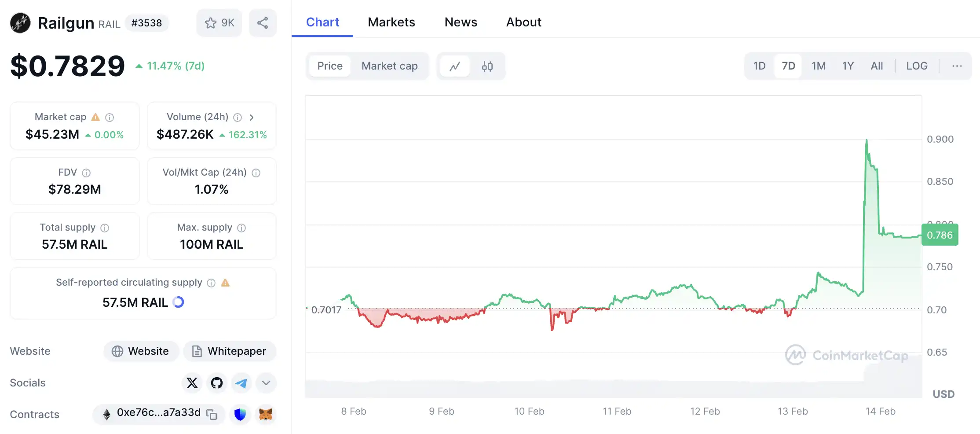The width and height of the screenshot is (980, 434).
Task: Open the News tab
Action: coord(461,22)
